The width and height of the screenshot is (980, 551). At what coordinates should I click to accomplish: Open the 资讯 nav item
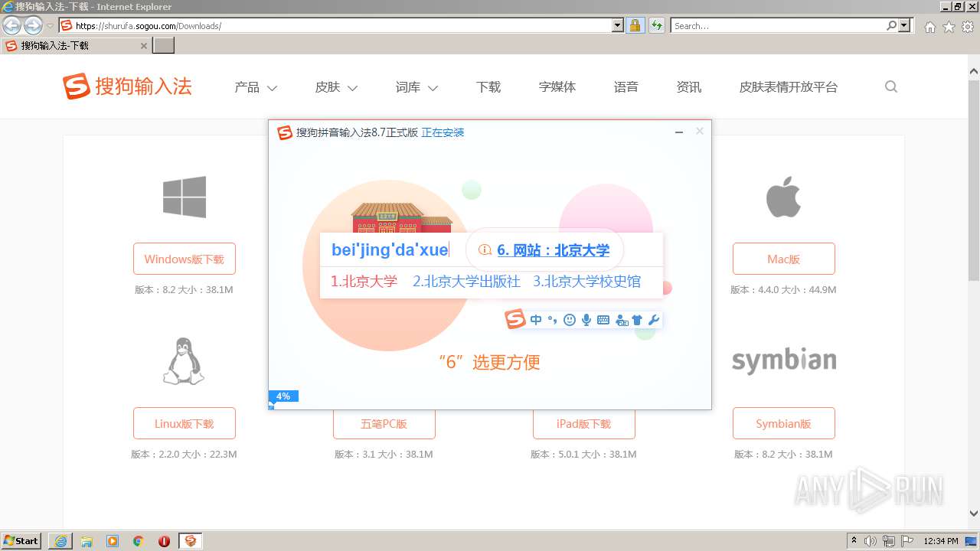pyautogui.click(x=689, y=87)
